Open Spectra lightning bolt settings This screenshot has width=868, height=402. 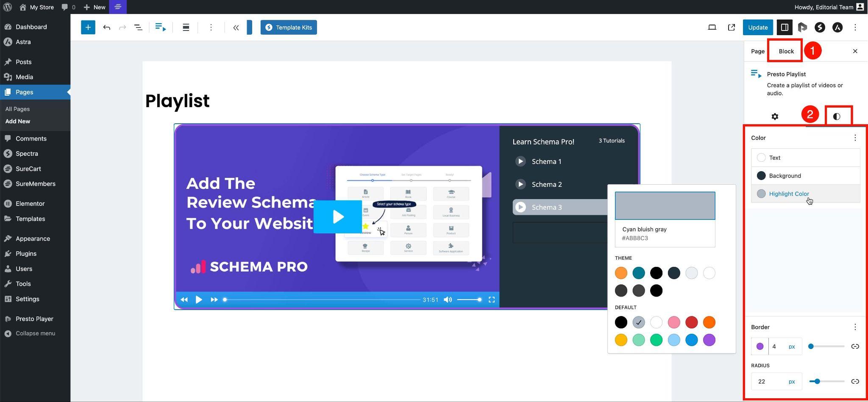[820, 28]
